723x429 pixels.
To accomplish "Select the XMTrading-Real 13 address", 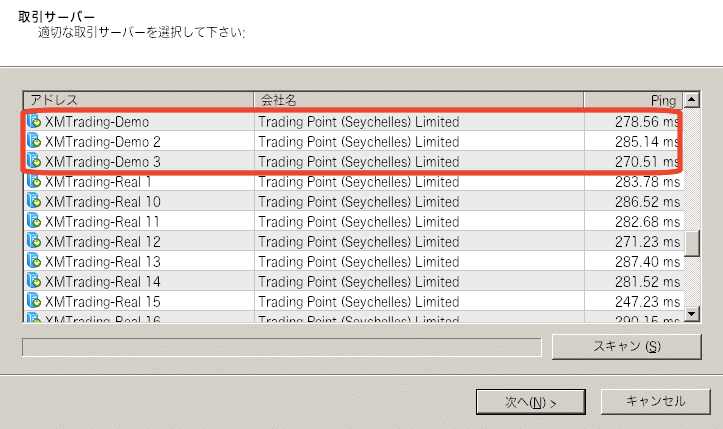I will tap(102, 262).
